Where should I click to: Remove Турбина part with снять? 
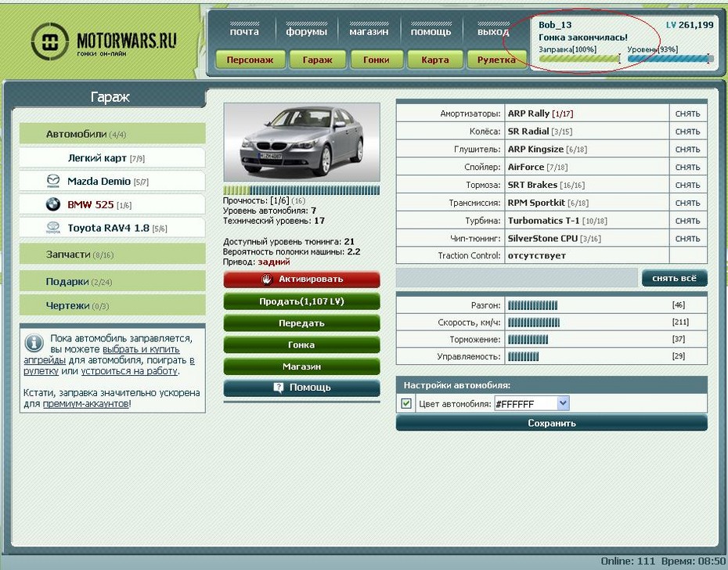coord(687,221)
